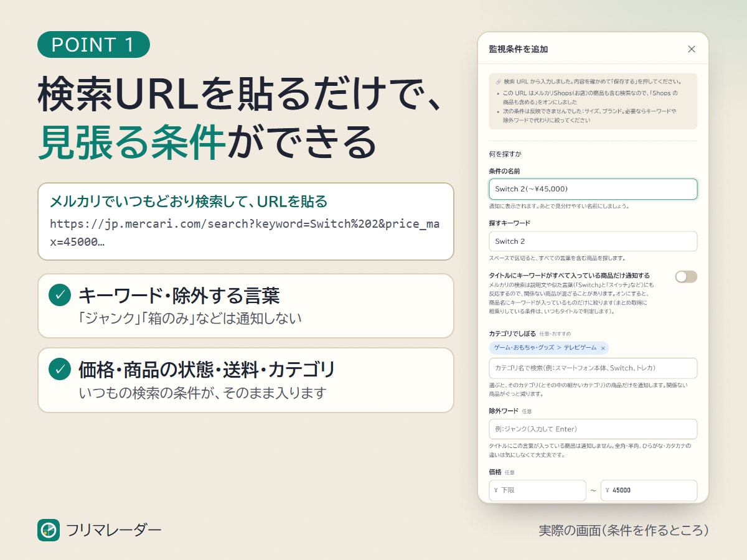Click the カテゴリ名で検索 search field
This screenshot has height=560, width=747.
593,368
